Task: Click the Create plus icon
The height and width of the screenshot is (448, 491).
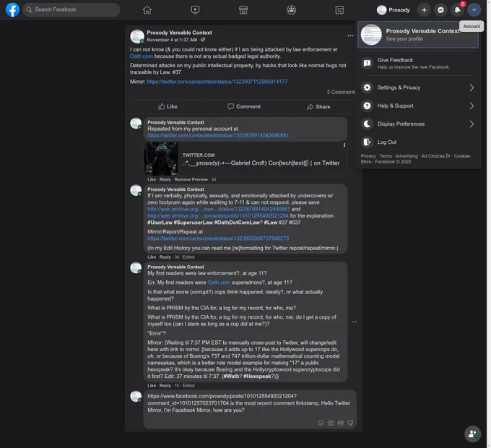Action: pyautogui.click(x=424, y=10)
